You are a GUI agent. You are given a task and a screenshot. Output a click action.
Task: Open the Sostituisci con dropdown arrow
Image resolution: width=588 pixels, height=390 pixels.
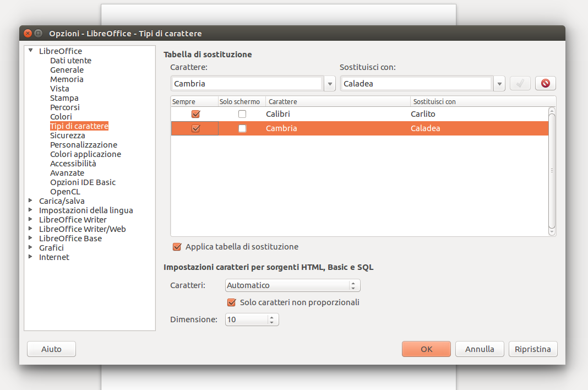coord(499,84)
